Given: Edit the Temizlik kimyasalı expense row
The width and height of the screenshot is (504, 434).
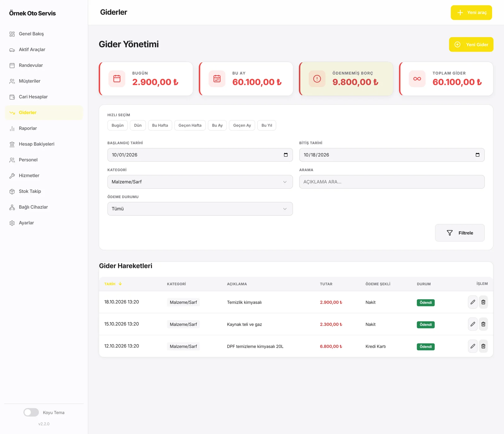Looking at the screenshot, I should 473,302.
